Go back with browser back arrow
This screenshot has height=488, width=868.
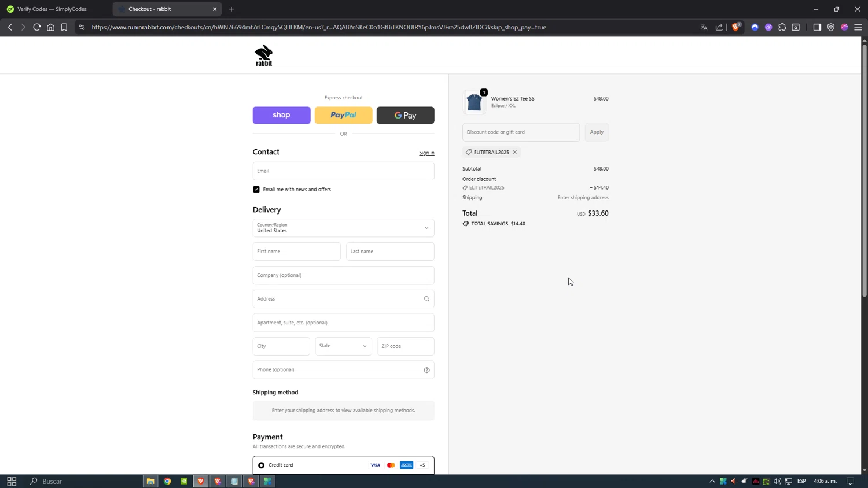(10, 27)
